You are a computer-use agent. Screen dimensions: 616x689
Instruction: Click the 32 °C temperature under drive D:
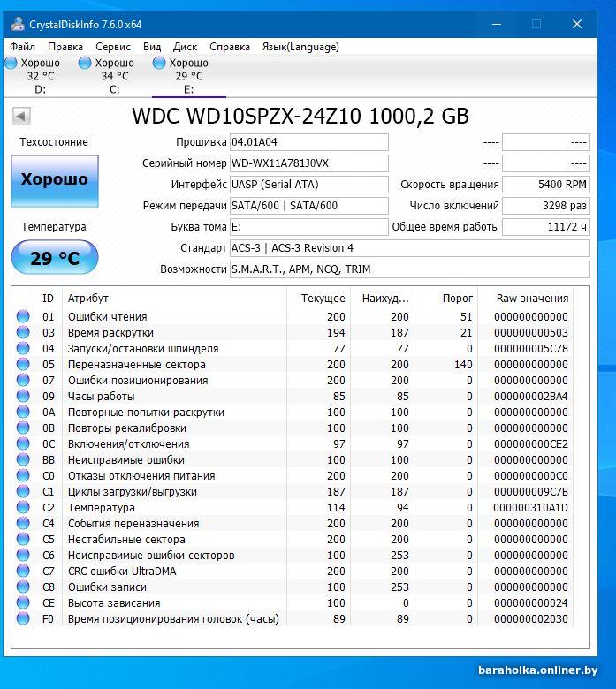tap(41, 76)
